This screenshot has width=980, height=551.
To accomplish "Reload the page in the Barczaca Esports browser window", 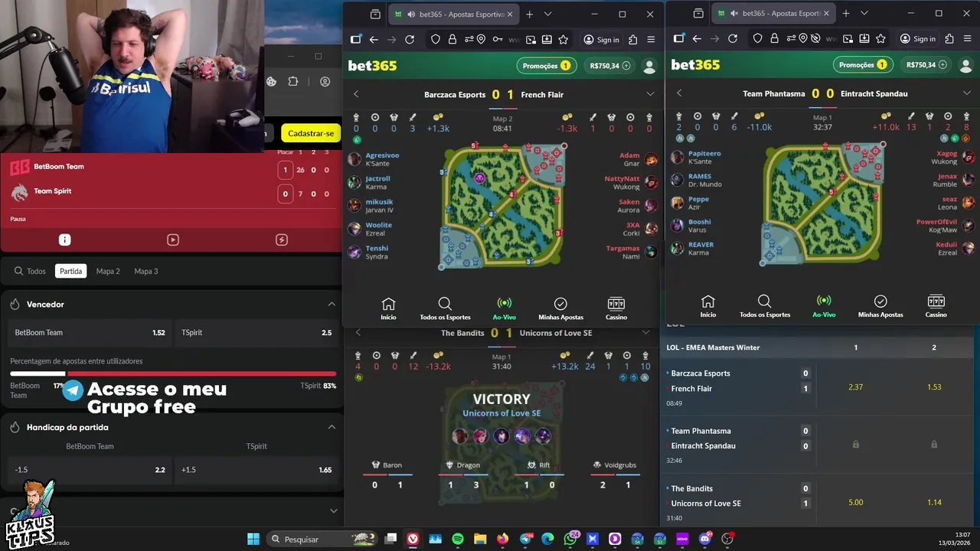I will [410, 40].
